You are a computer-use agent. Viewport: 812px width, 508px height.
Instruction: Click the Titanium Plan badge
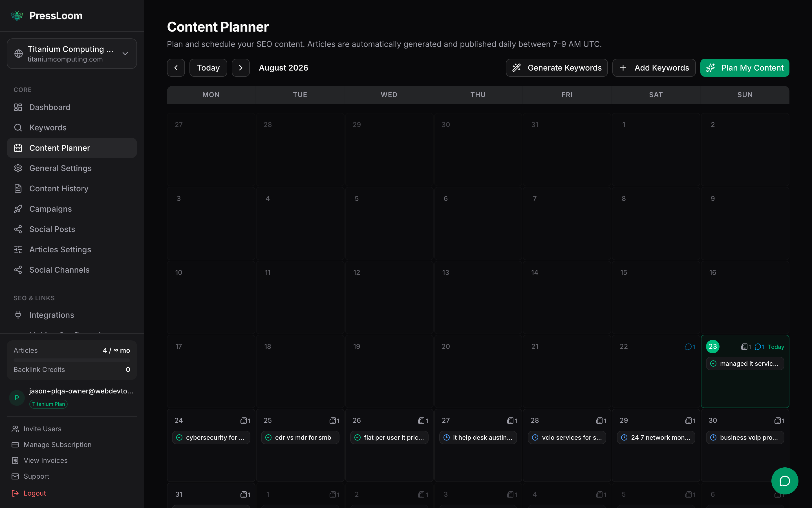coord(48,404)
